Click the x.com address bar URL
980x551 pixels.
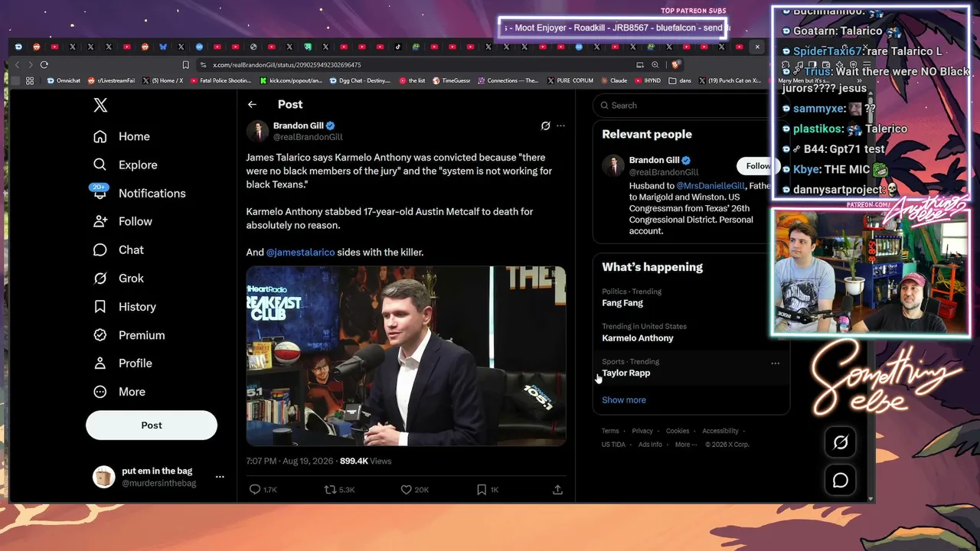pyautogui.click(x=286, y=65)
